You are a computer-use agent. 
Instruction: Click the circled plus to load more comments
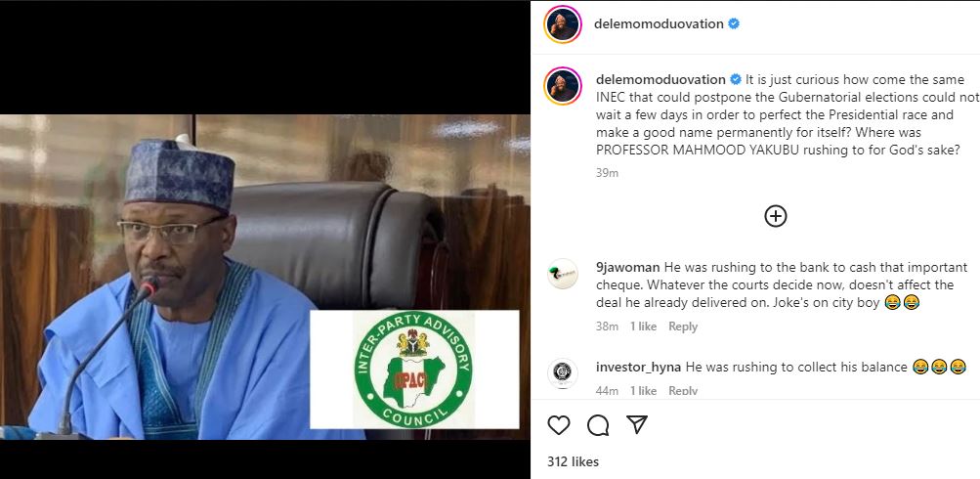[x=776, y=216]
